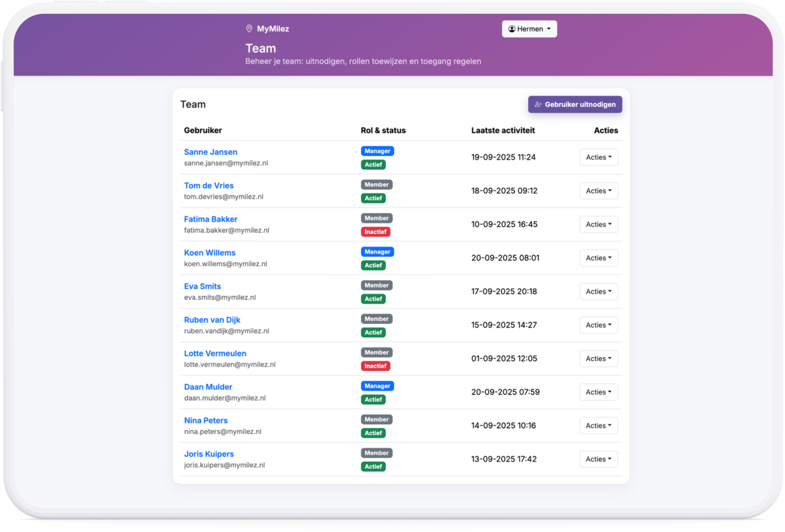Open Acties dropdown for Fatima Bakker

point(599,224)
